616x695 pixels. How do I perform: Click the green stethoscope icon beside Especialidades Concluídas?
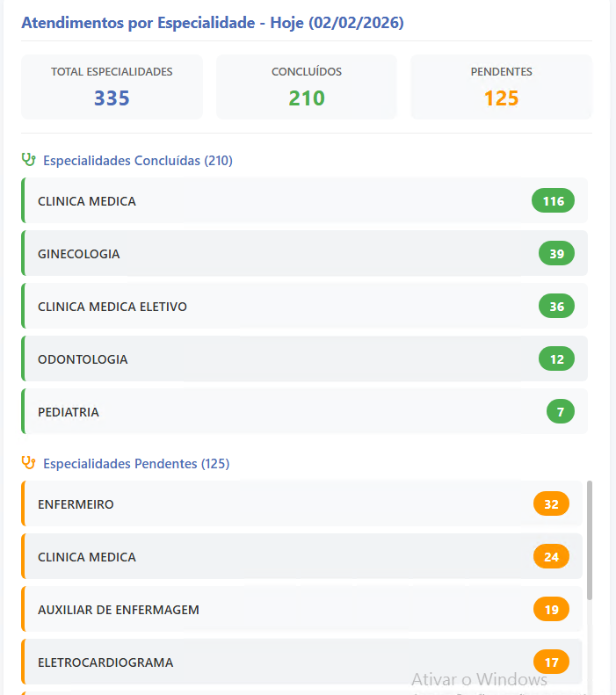click(29, 160)
